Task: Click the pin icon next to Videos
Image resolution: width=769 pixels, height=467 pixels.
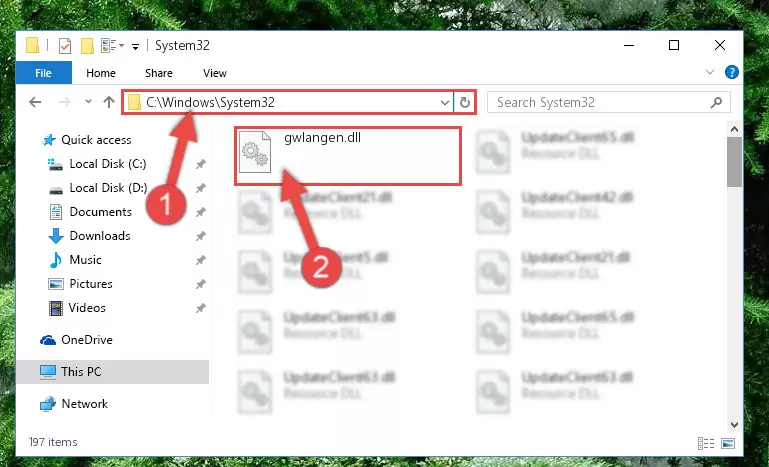Action: point(201,309)
